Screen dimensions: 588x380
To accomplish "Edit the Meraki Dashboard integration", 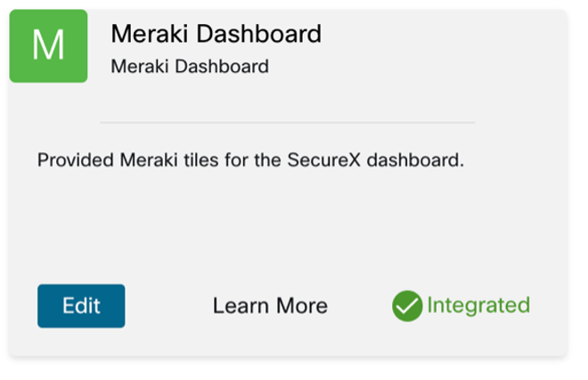I will point(81,306).
